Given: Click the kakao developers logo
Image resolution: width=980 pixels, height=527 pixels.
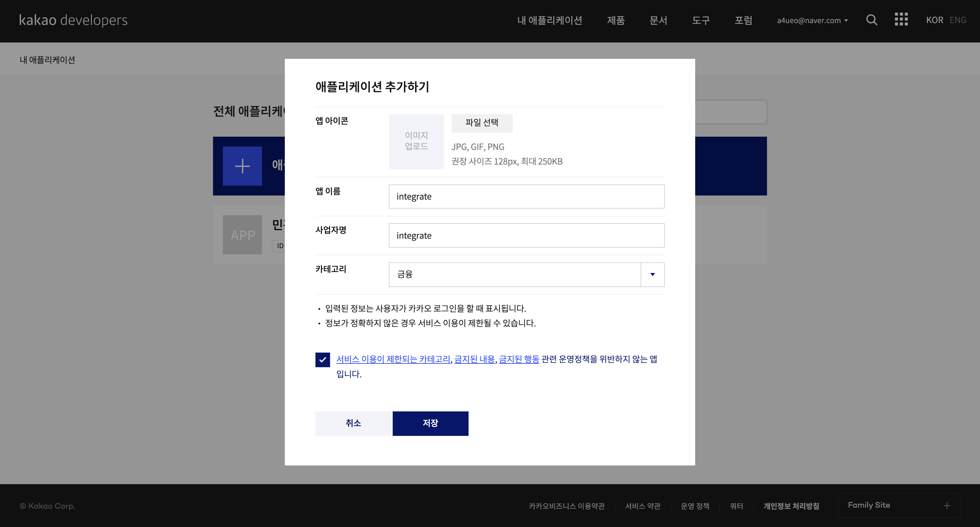Looking at the screenshot, I should point(73,20).
